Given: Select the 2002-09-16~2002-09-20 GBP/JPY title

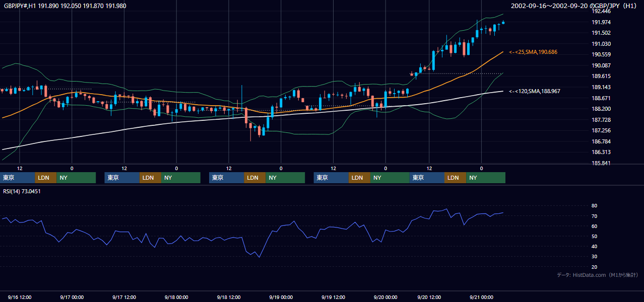Looking at the screenshot, I should pos(575,6).
